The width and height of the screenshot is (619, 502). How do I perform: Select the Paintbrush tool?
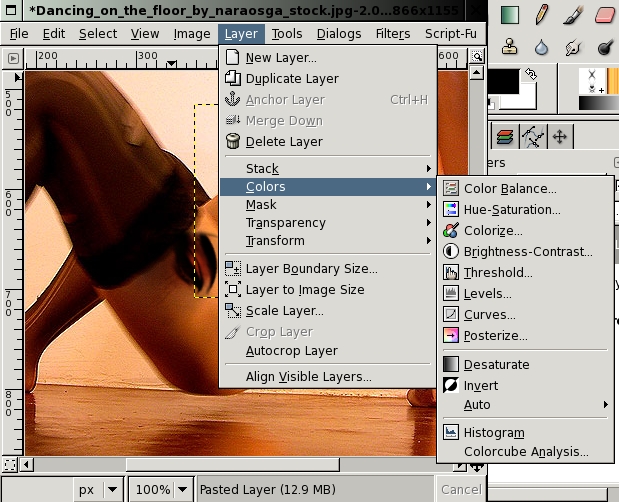coord(573,15)
